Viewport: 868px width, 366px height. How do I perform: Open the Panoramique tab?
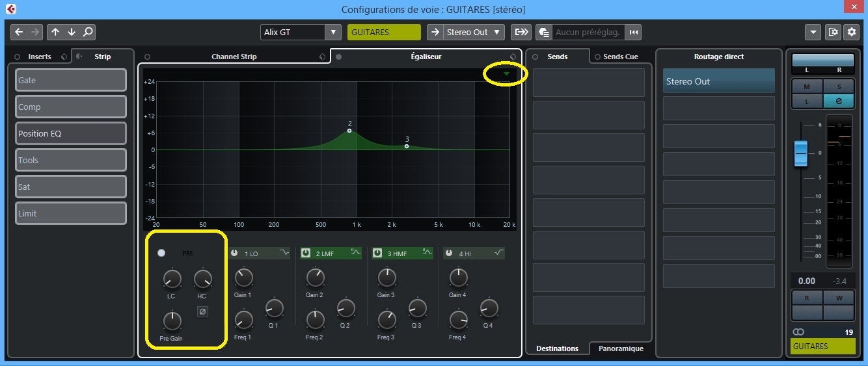(621, 348)
